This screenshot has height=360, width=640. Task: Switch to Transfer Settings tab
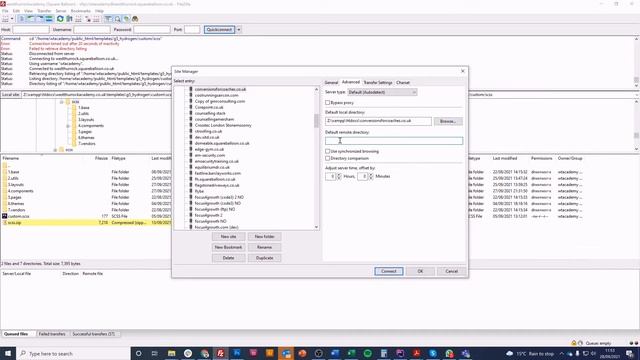pos(378,82)
